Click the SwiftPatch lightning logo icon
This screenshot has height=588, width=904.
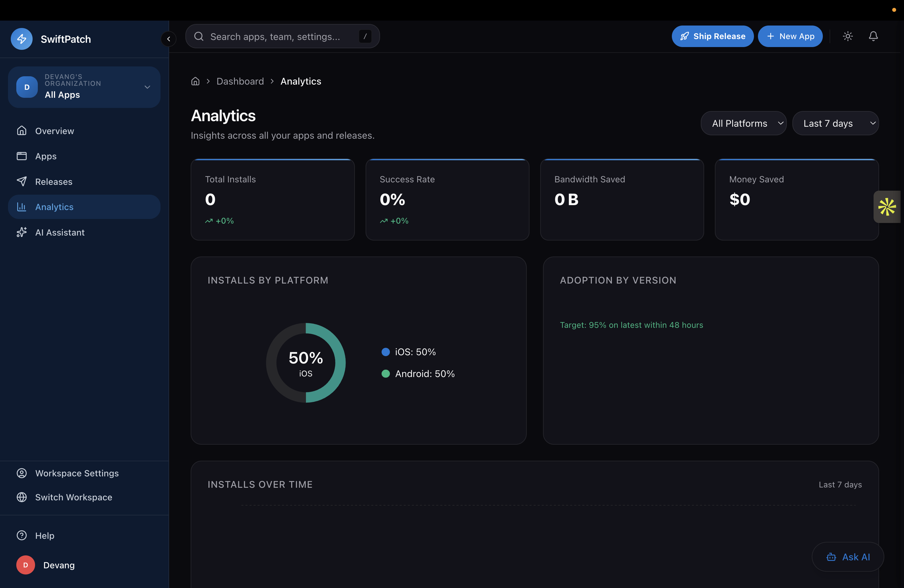click(x=22, y=39)
